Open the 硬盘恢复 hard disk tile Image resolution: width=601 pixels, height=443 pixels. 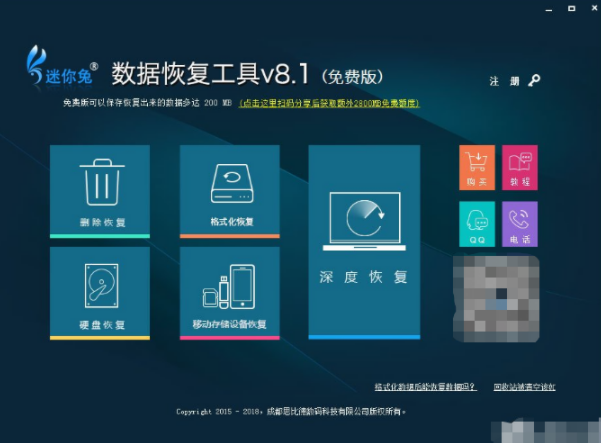coord(99,292)
